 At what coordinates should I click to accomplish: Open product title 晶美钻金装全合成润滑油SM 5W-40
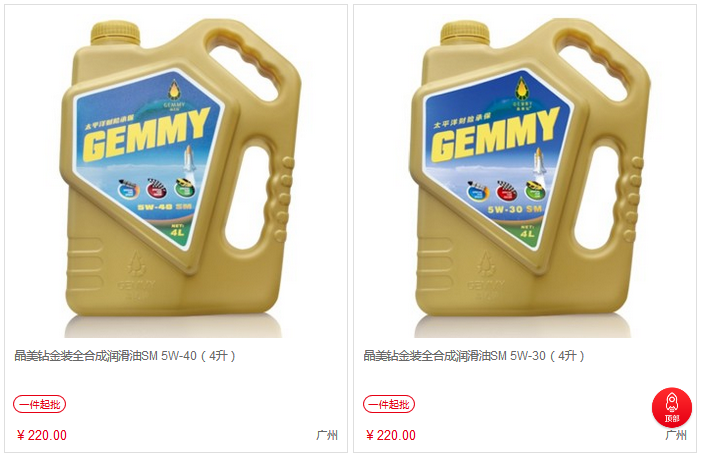125,356
